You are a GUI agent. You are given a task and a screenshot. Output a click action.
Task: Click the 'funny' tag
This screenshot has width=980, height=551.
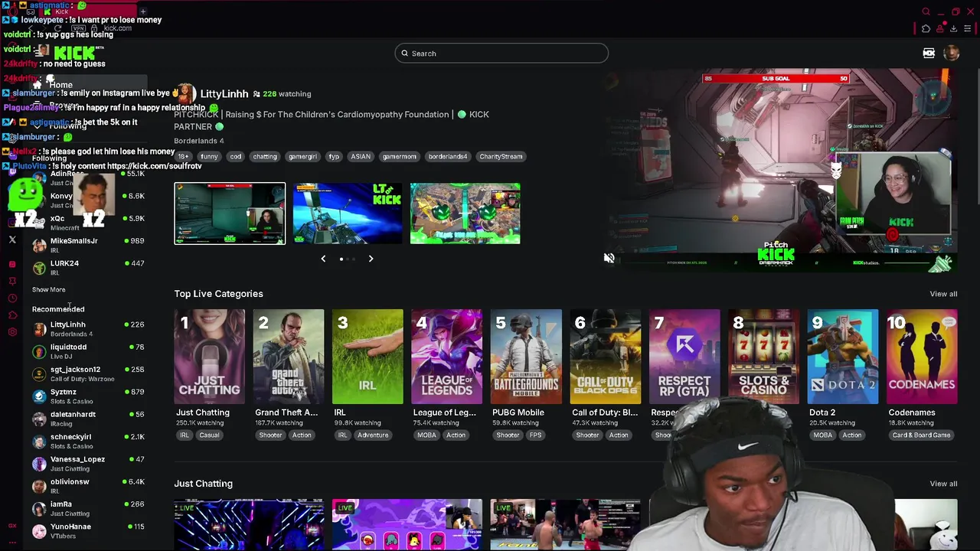209,156
